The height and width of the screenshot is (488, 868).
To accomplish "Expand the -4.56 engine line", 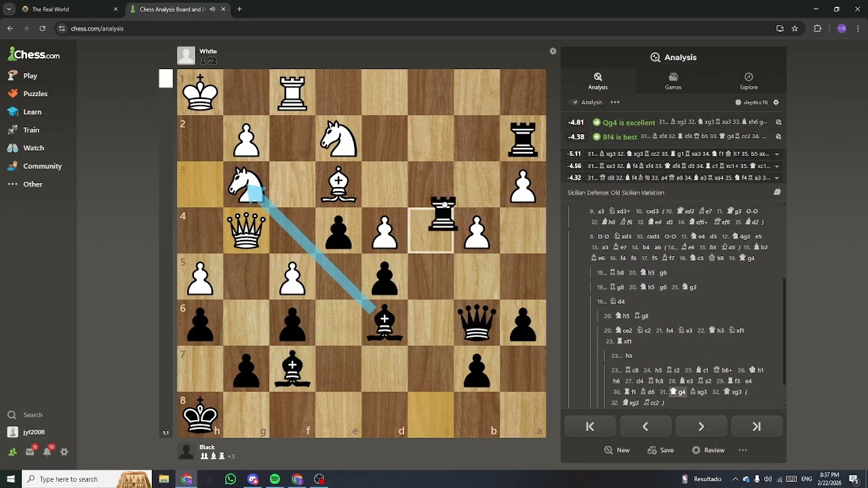I will coord(776,166).
